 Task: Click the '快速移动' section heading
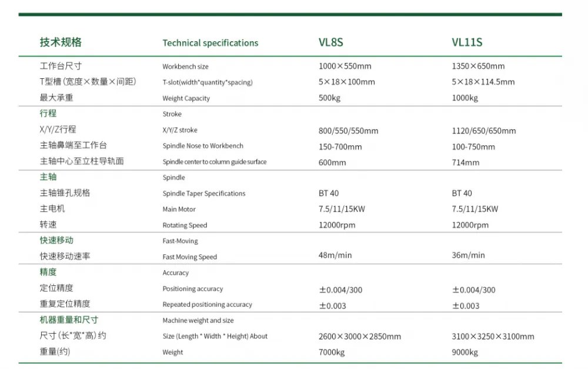[x=56, y=240]
